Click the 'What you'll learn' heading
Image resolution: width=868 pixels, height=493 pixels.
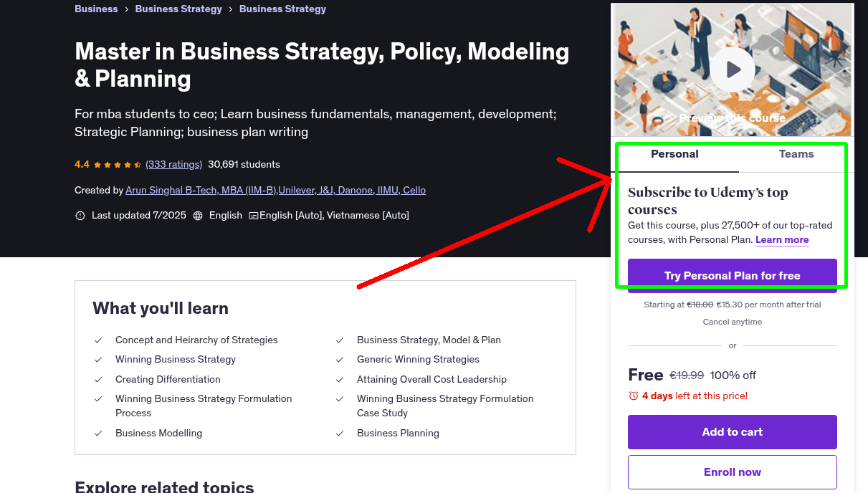pyautogui.click(x=161, y=308)
